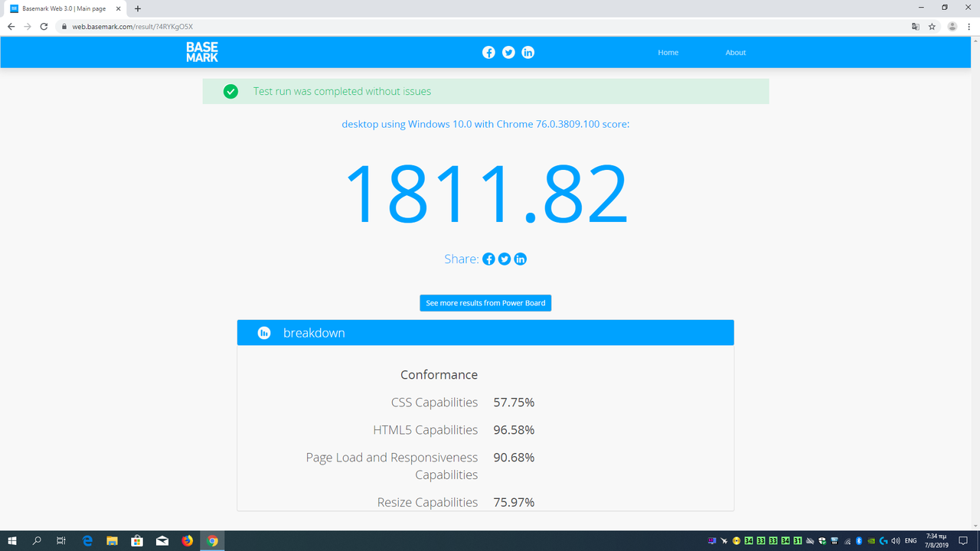980x551 pixels.
Task: Click the CSS Capabilities label
Action: [434, 403]
